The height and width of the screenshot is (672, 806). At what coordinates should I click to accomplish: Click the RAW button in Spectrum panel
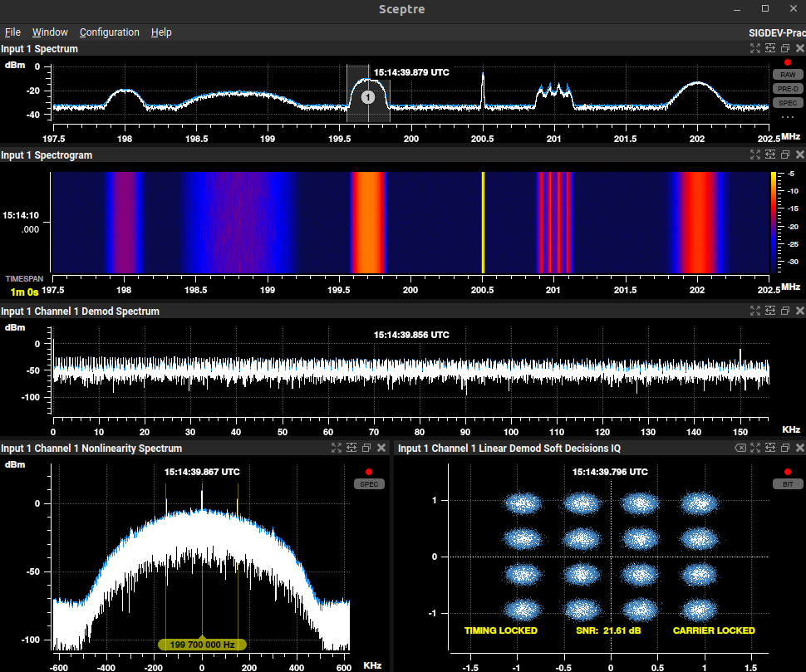tap(787, 75)
